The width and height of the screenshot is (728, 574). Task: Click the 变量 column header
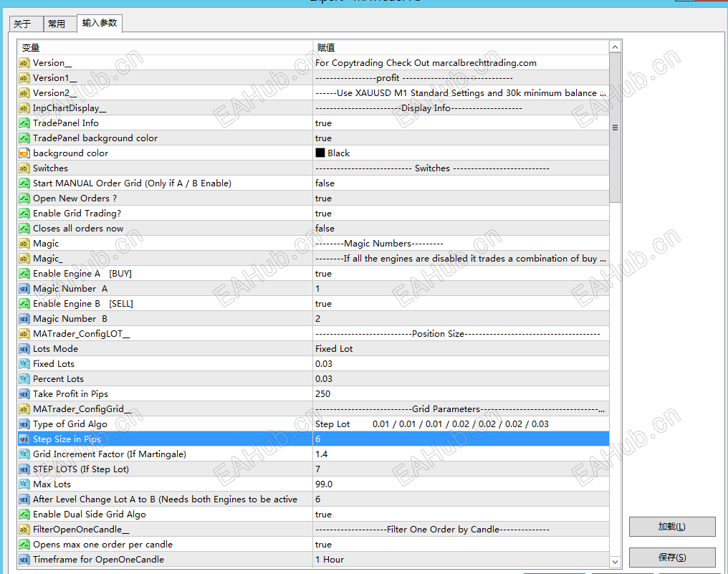pos(165,48)
